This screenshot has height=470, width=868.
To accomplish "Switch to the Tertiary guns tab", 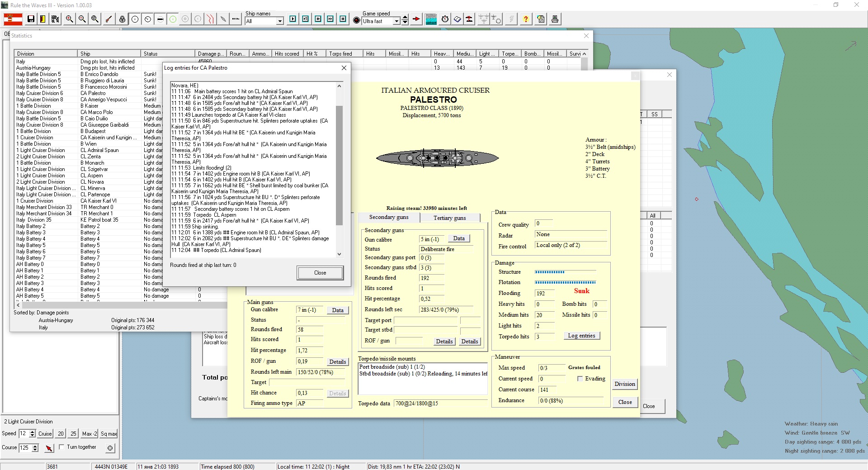I will point(449,218).
